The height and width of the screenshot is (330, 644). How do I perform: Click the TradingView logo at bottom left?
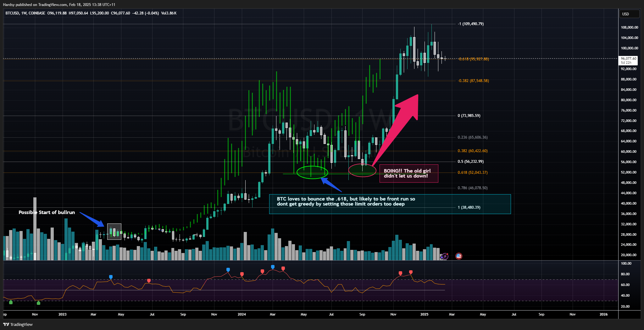coord(18,324)
